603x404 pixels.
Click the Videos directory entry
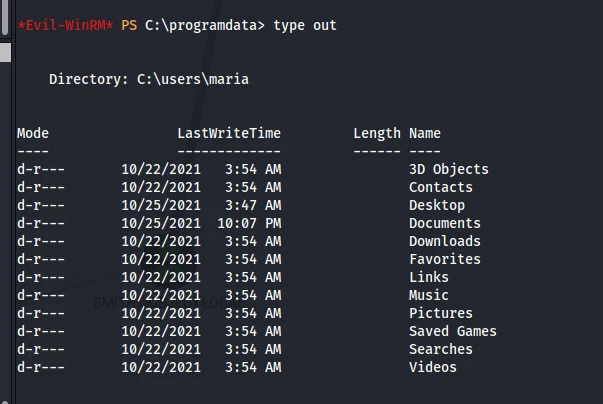coord(433,367)
